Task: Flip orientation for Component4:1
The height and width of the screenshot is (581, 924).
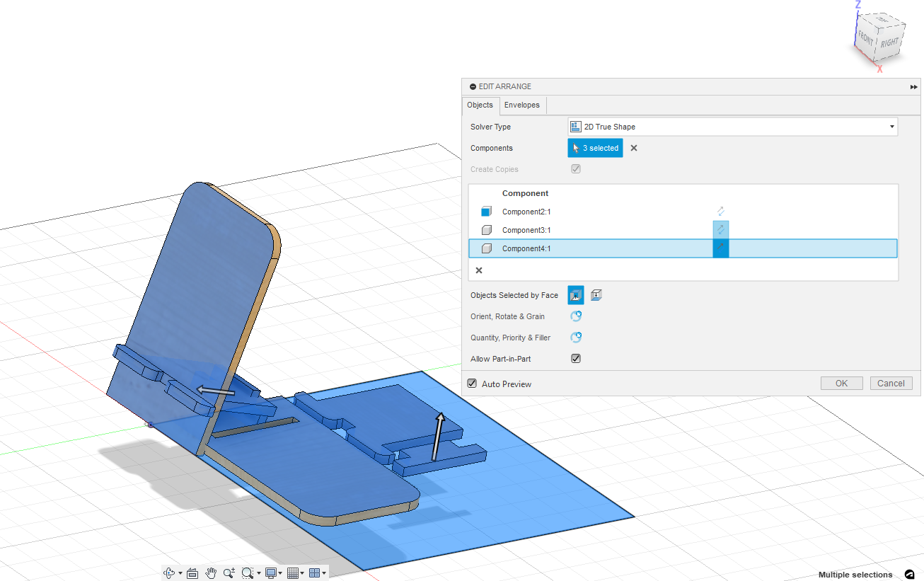Action: pyautogui.click(x=720, y=248)
